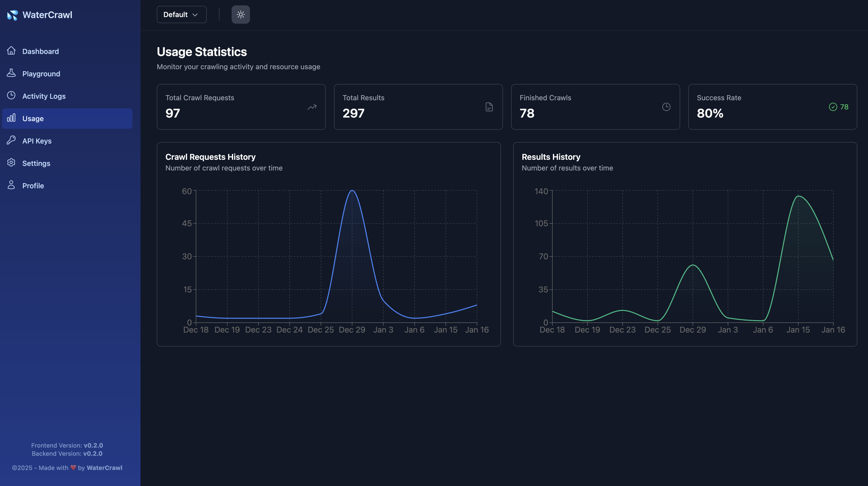Click the WaterCrawl link in the footer
The height and width of the screenshot is (486, 868).
click(104, 468)
